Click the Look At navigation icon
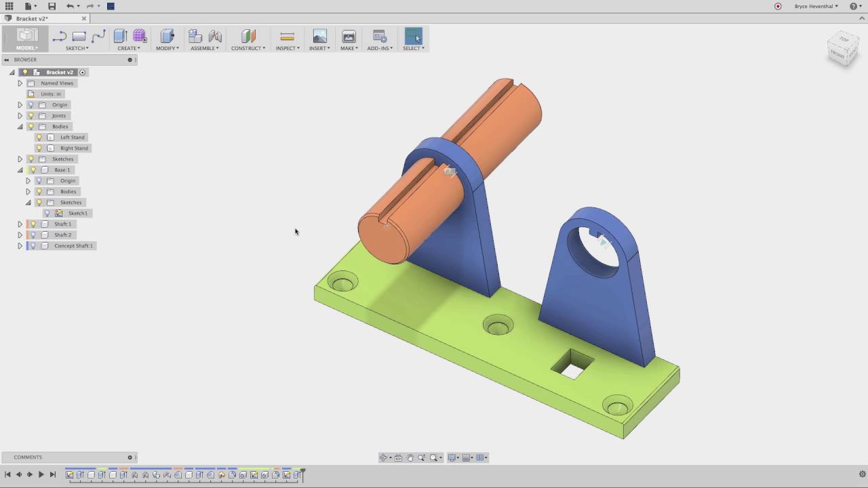Viewport: 868px width, 488px height. click(x=398, y=457)
